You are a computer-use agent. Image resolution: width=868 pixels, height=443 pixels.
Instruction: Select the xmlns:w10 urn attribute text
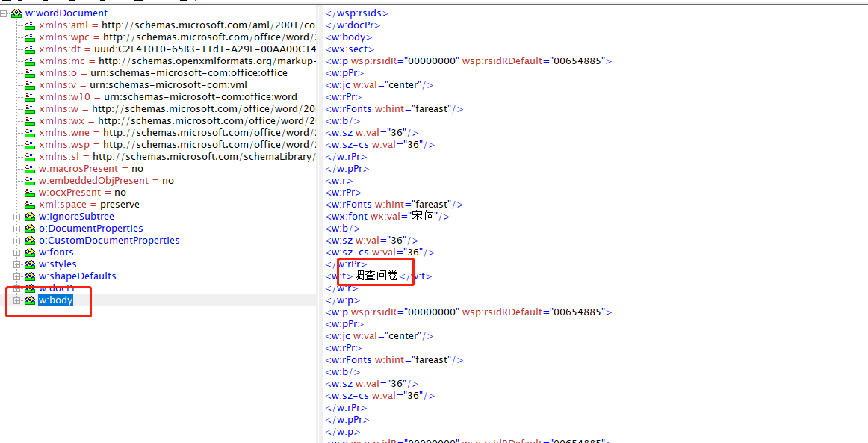point(168,97)
